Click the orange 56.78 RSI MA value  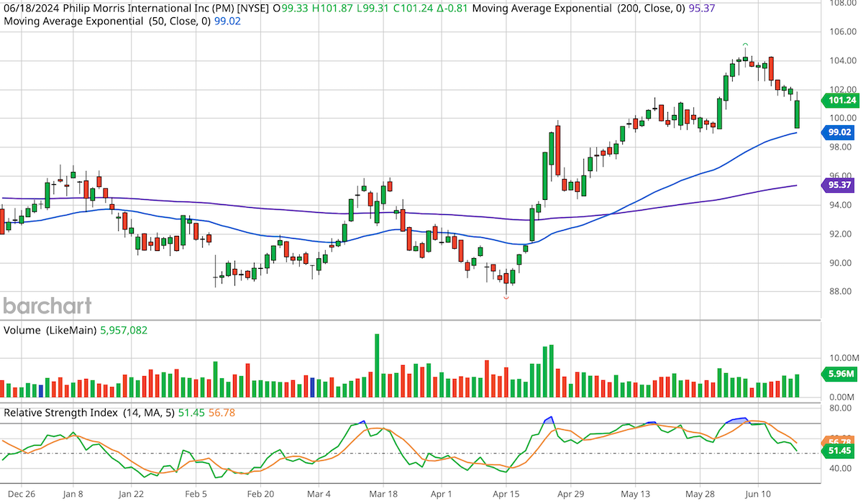click(x=838, y=441)
